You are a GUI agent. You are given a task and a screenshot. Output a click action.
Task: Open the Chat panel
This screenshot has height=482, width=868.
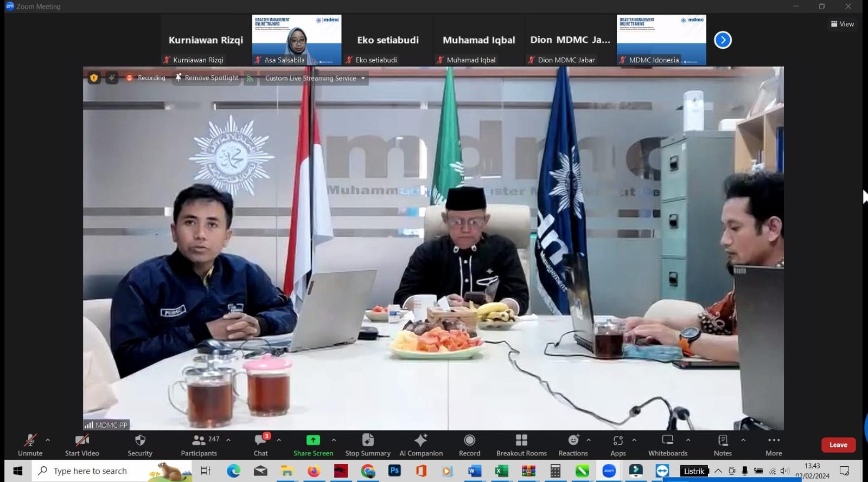(260, 445)
